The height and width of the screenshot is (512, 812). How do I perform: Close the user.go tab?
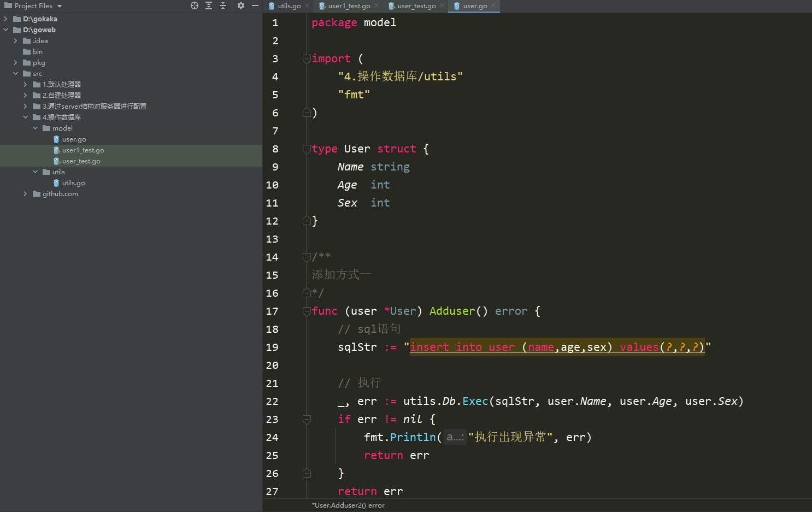tap(493, 5)
